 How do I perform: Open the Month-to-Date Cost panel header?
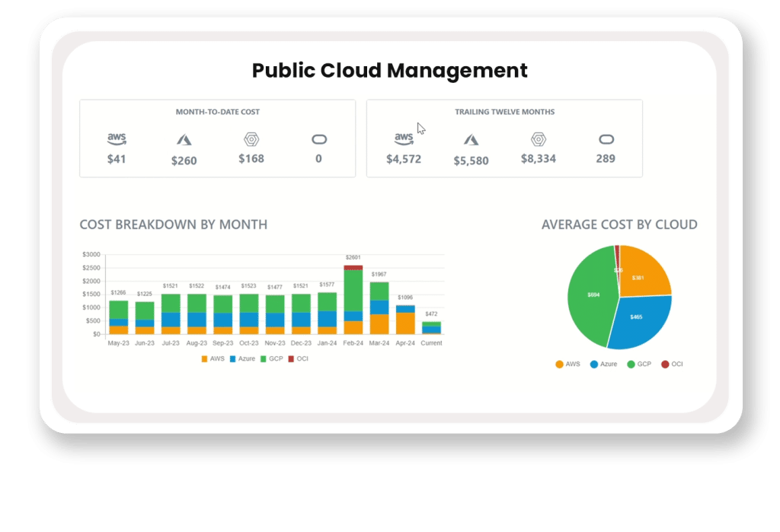click(217, 111)
